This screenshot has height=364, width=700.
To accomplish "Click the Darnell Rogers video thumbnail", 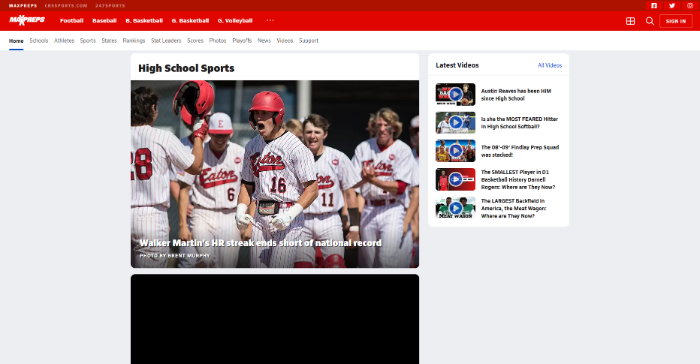I will [x=455, y=179].
